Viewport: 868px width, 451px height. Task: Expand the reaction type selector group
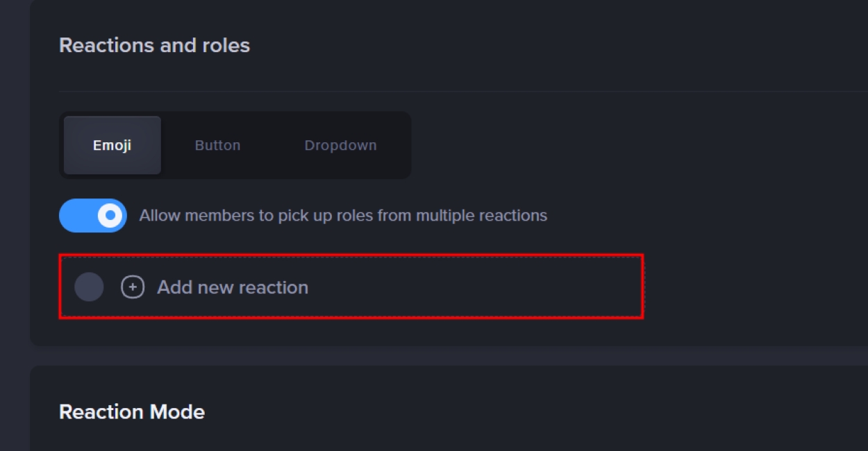pyautogui.click(x=235, y=145)
